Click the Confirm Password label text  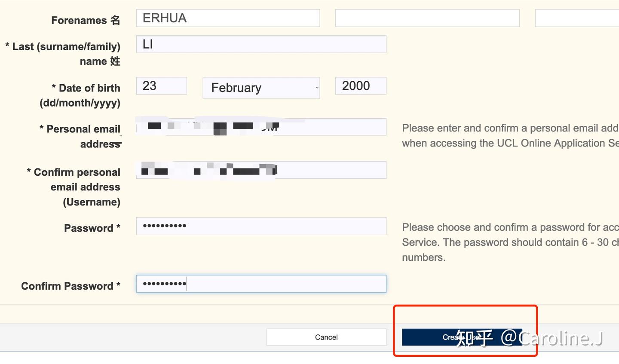[71, 286]
